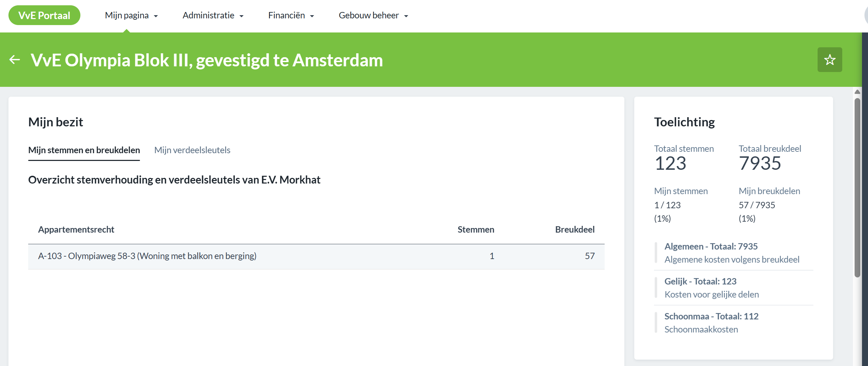Select the Schoonmaa - Totaal: 112 entry
This screenshot has width=868, height=366.
click(711, 316)
